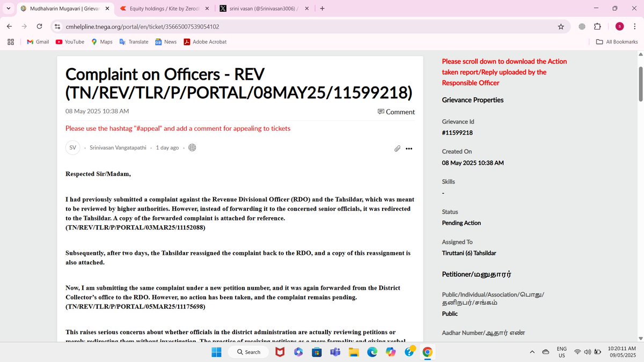Click the author name Srinivasan Vangatapathi
This screenshot has width=644, height=362.
[x=118, y=147]
